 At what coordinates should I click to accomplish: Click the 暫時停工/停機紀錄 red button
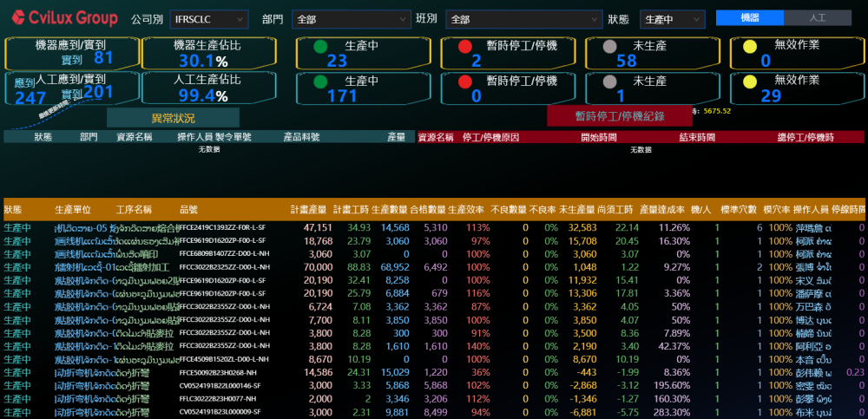(x=619, y=116)
